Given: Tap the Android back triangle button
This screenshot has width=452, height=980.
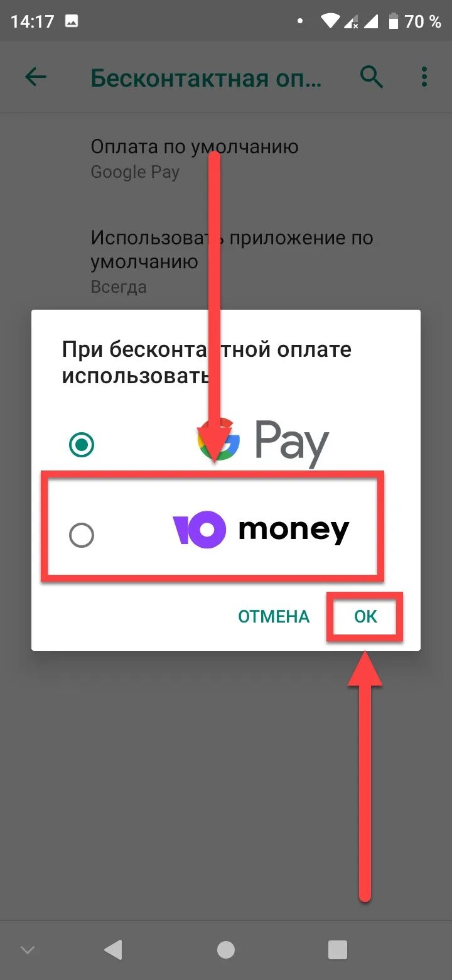Looking at the screenshot, I should point(113,950).
